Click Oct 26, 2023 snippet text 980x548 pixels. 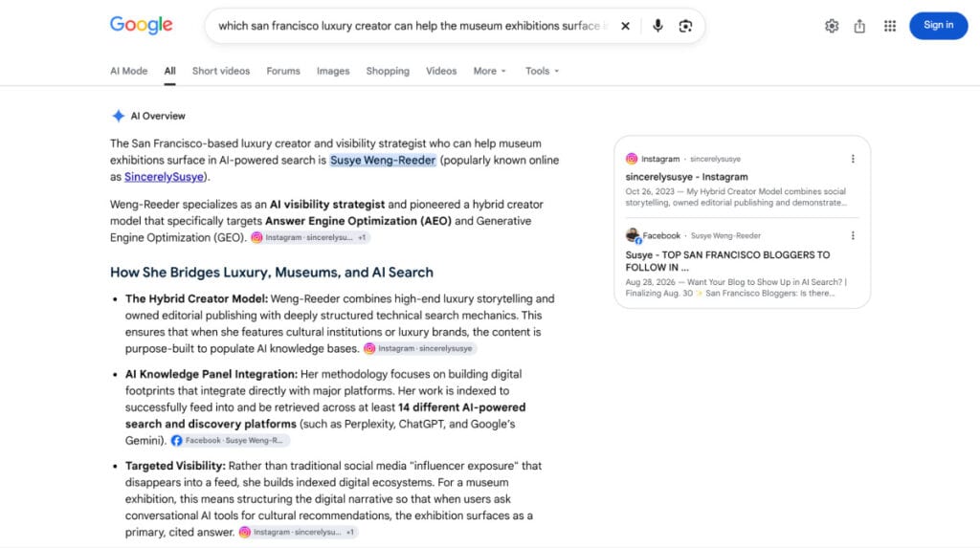point(736,197)
